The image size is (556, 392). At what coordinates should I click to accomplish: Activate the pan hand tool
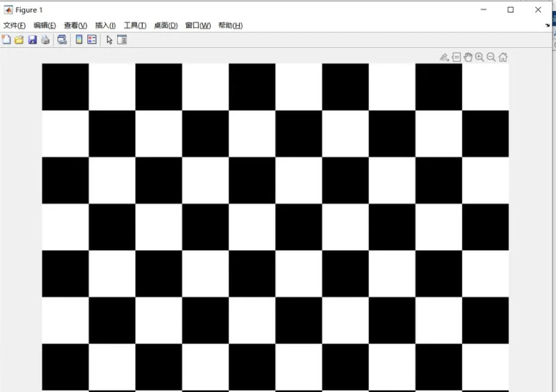click(468, 57)
